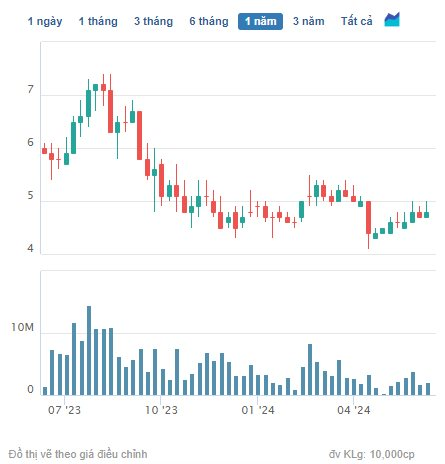Click the tallest volume bar in July 2023
The height and width of the screenshot is (464, 445).
point(89,350)
